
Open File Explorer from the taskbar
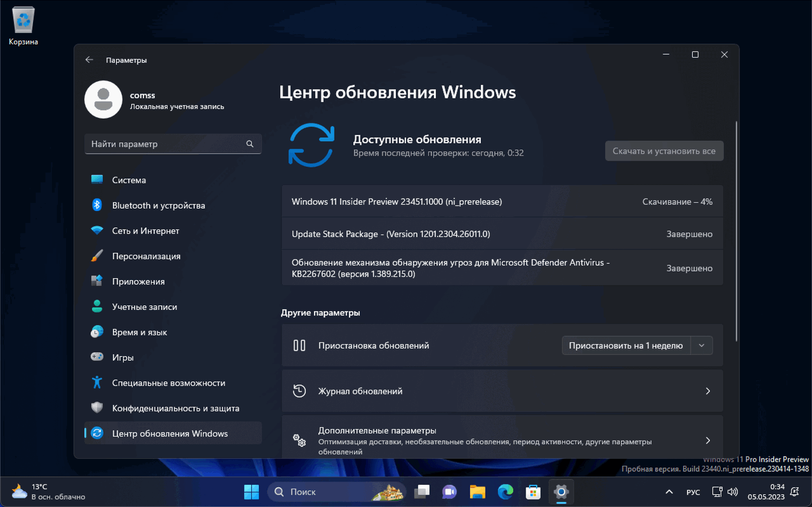477,492
